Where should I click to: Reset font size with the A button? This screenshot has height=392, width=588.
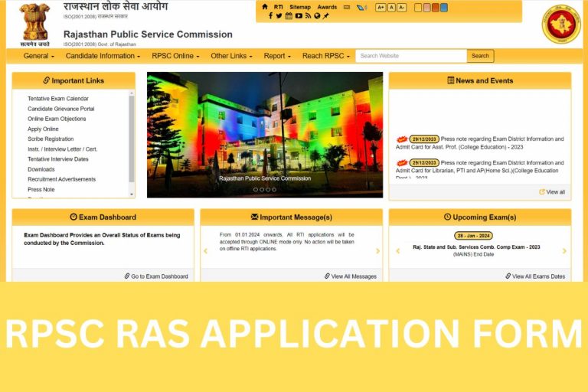[391, 8]
